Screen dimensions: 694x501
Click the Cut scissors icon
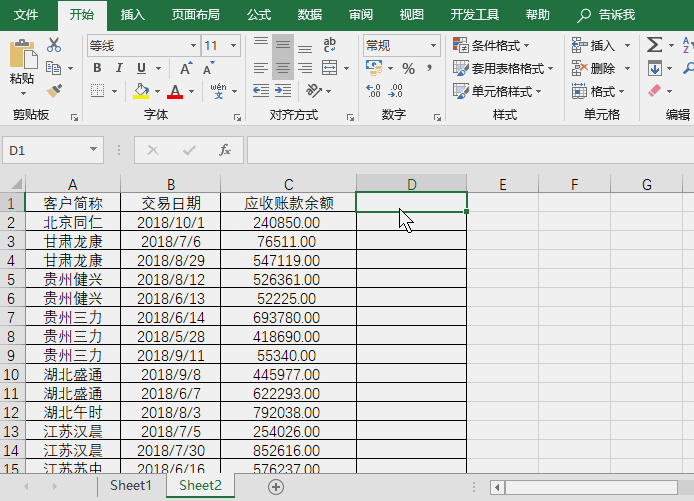pyautogui.click(x=54, y=45)
